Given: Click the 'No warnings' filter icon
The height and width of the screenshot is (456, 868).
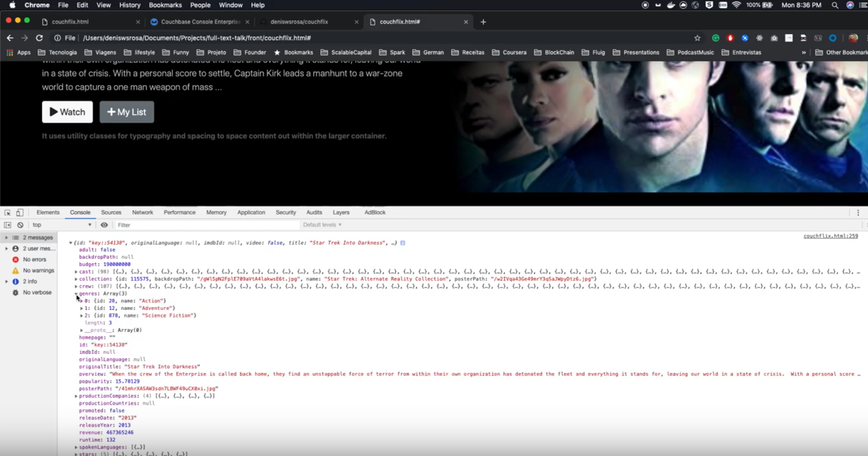Looking at the screenshot, I should coord(15,270).
